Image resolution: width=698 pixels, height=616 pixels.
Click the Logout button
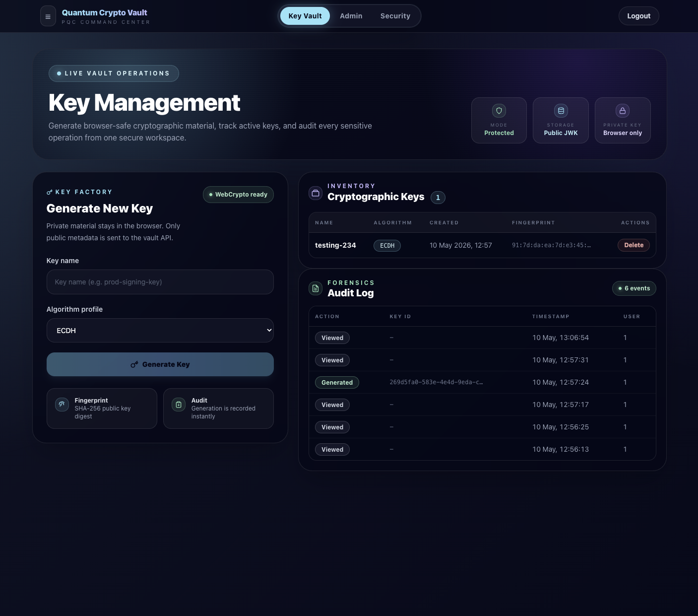[639, 16]
